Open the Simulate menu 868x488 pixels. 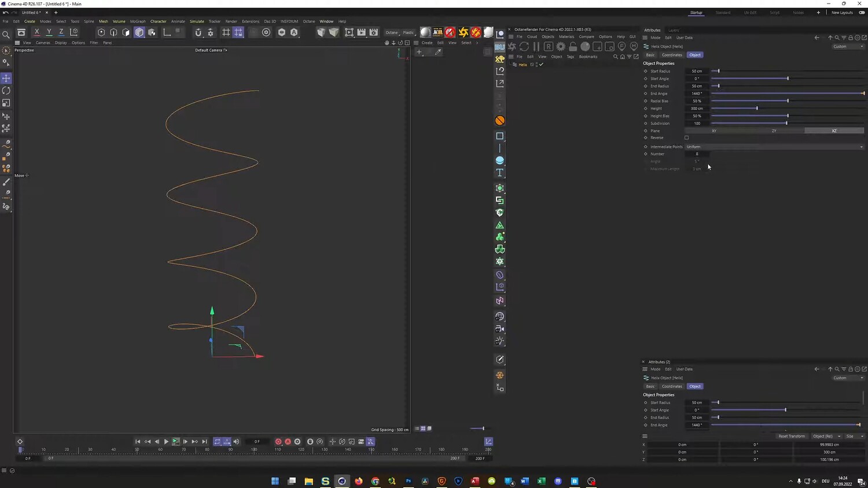tap(197, 21)
